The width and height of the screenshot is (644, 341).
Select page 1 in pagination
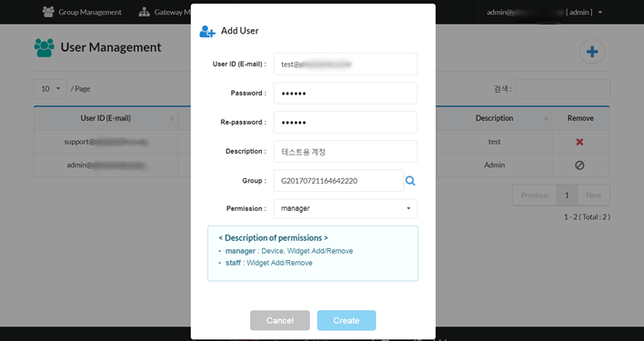pos(567,196)
